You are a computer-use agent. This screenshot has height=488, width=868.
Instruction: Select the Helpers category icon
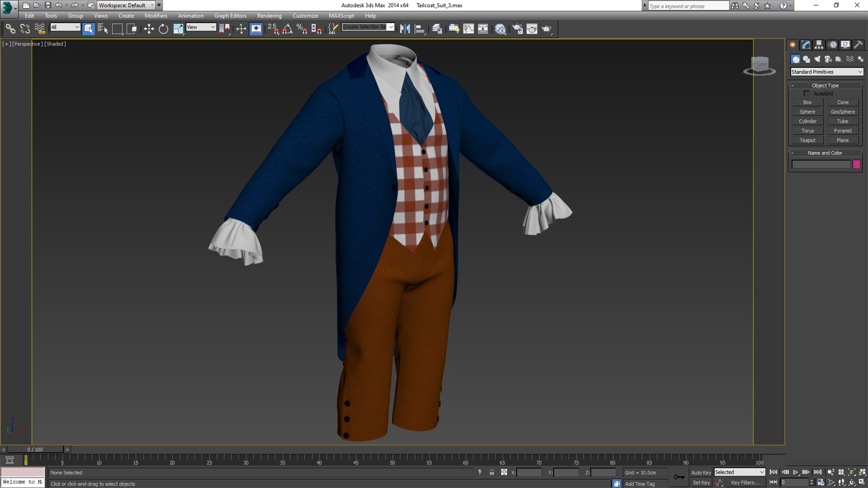tap(839, 59)
